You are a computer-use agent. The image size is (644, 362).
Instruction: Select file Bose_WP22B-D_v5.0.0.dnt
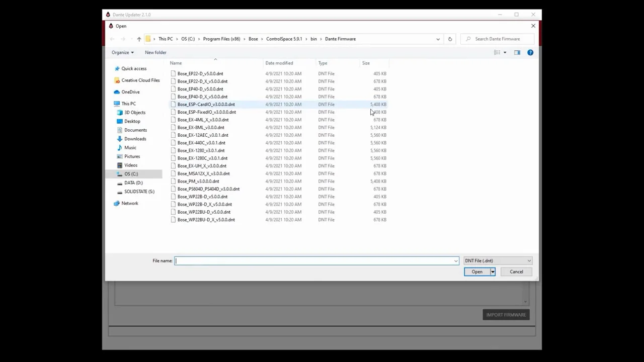[x=202, y=197]
